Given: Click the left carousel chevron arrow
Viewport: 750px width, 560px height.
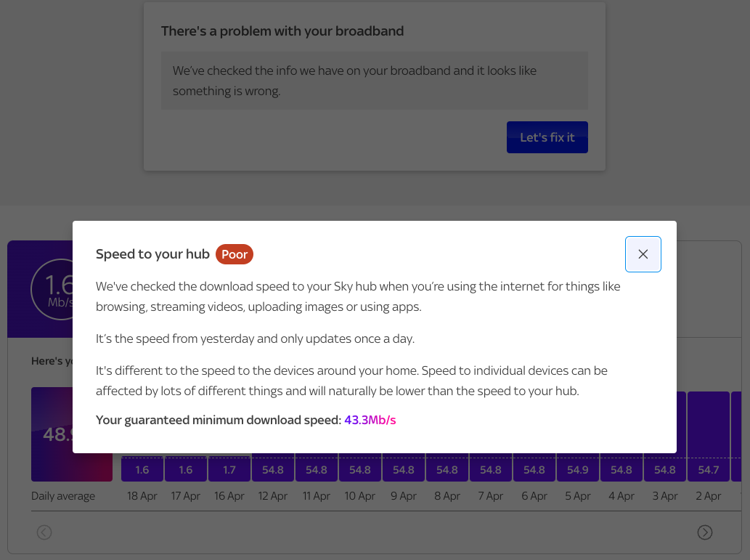Looking at the screenshot, I should (x=44, y=532).
